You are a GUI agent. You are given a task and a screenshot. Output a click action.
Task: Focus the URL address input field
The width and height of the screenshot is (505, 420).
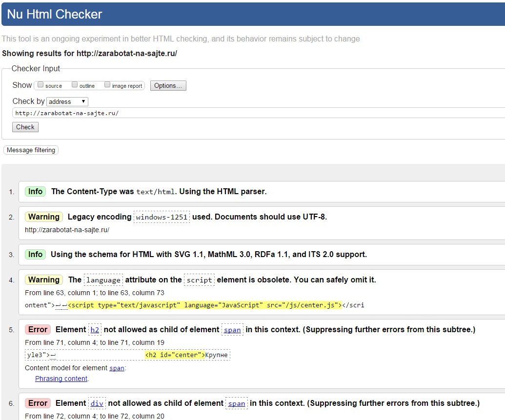click(258, 113)
